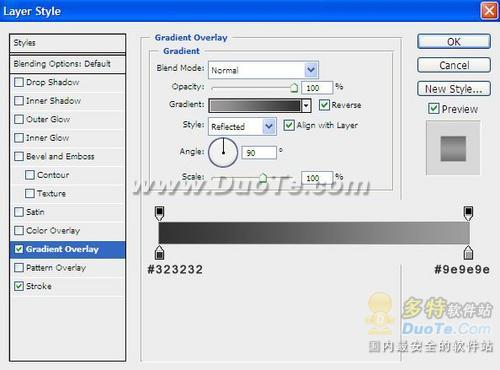Click the OK button
The image size is (500, 370).
(x=454, y=42)
